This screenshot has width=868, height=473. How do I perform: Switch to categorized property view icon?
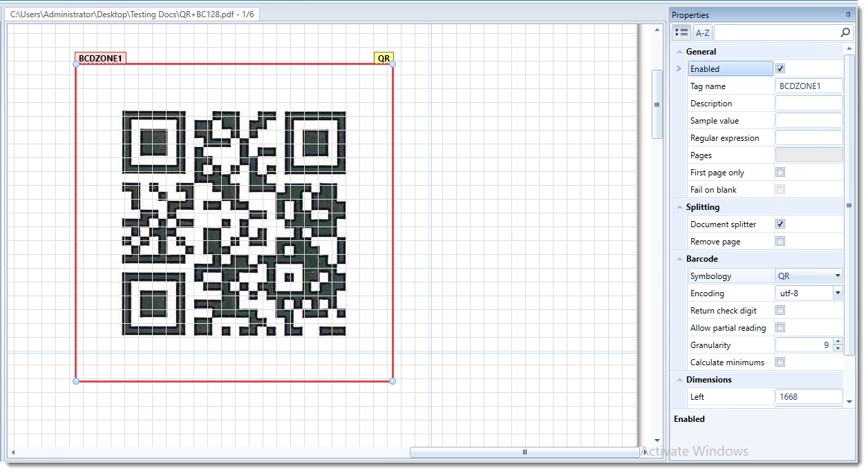(681, 32)
